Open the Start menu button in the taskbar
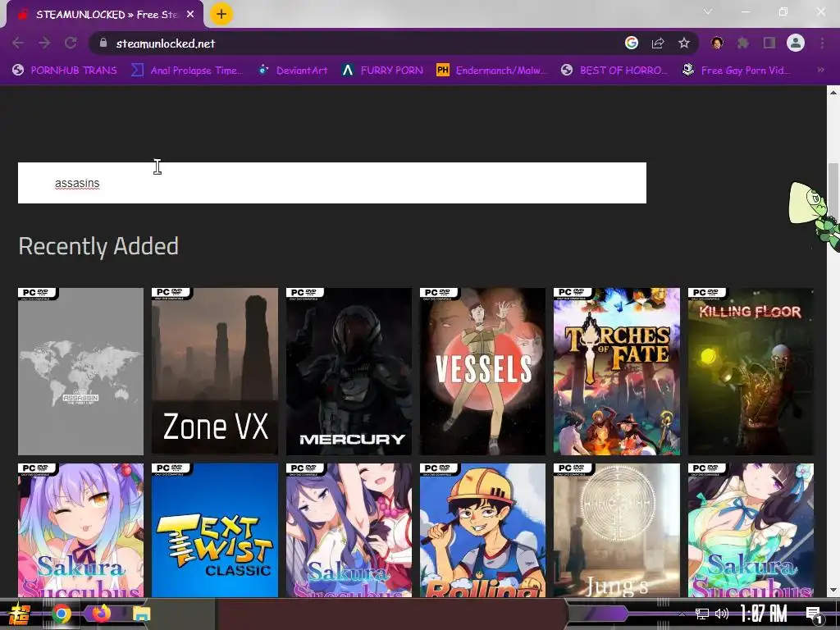The width and height of the screenshot is (840, 630). [x=19, y=614]
